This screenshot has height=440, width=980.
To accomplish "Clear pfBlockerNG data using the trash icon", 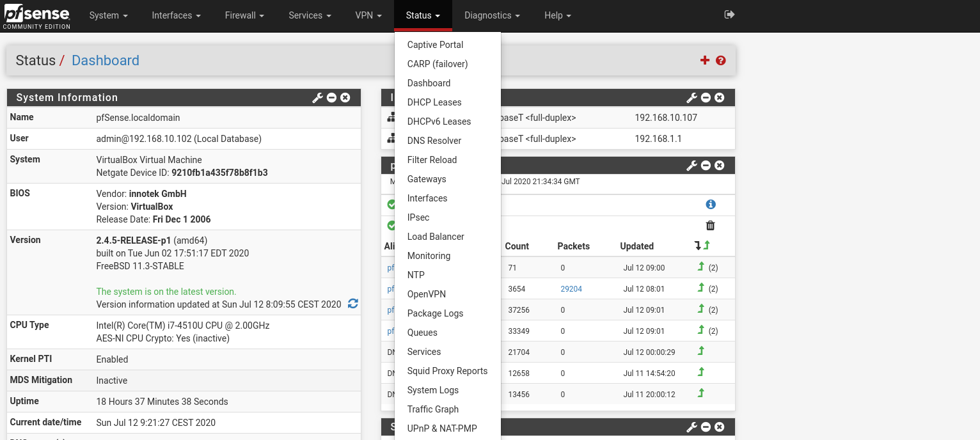I will click(710, 225).
